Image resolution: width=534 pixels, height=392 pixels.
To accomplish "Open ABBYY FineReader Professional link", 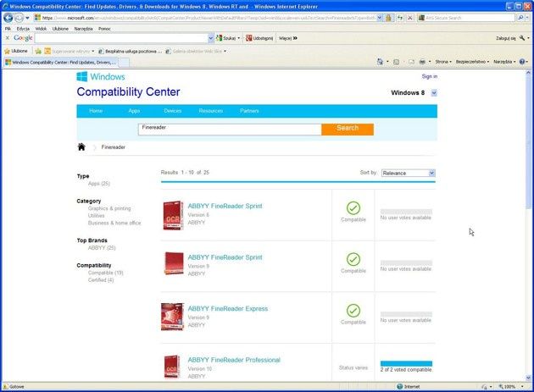I will point(234,360).
